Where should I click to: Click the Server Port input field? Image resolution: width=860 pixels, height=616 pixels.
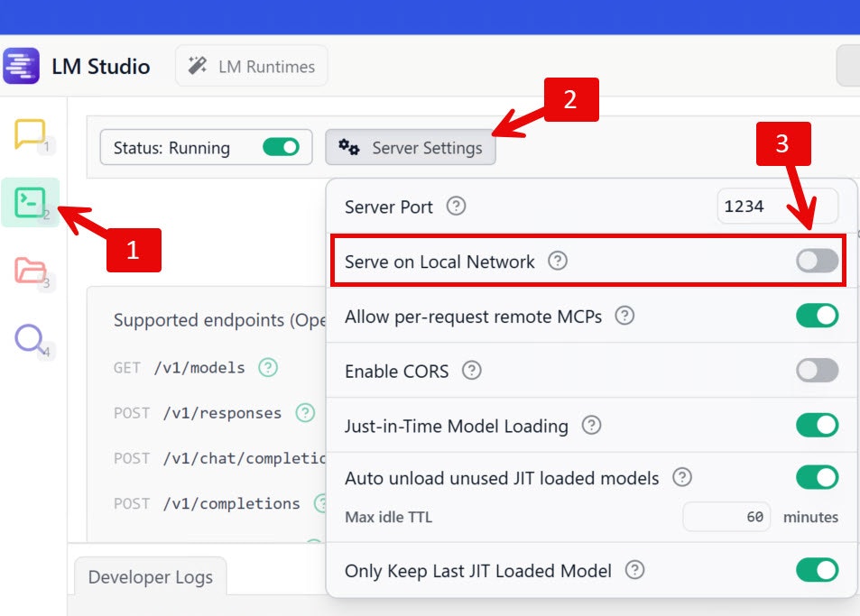(777, 206)
